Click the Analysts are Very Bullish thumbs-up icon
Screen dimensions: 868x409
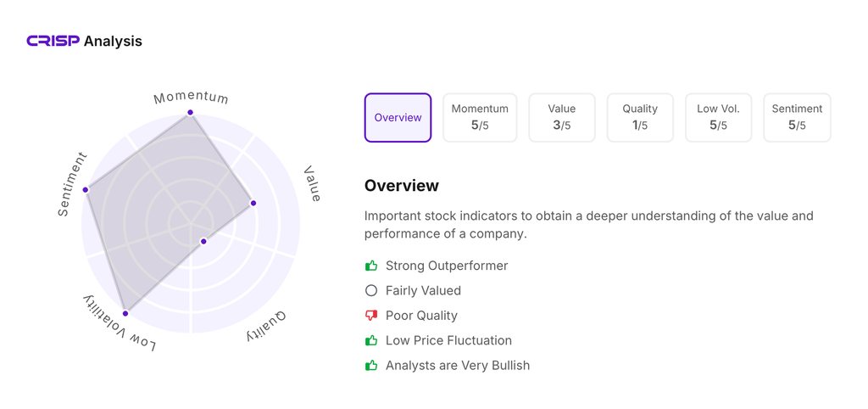[x=371, y=366]
